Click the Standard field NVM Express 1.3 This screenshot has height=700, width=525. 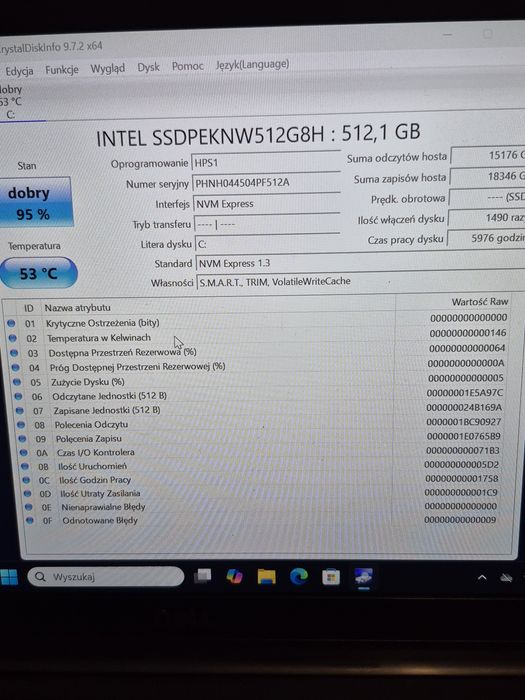[360, 262]
